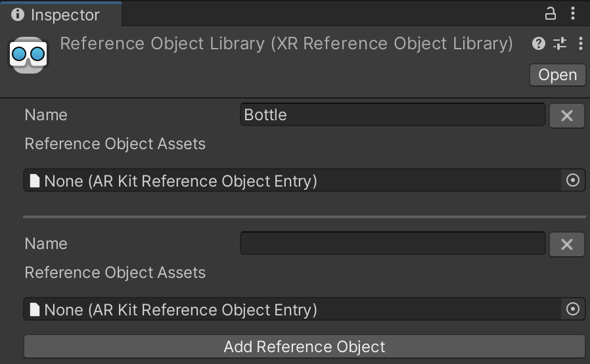Click the info icon on the Inspector tab
The image size is (590, 364).
[x=18, y=14]
